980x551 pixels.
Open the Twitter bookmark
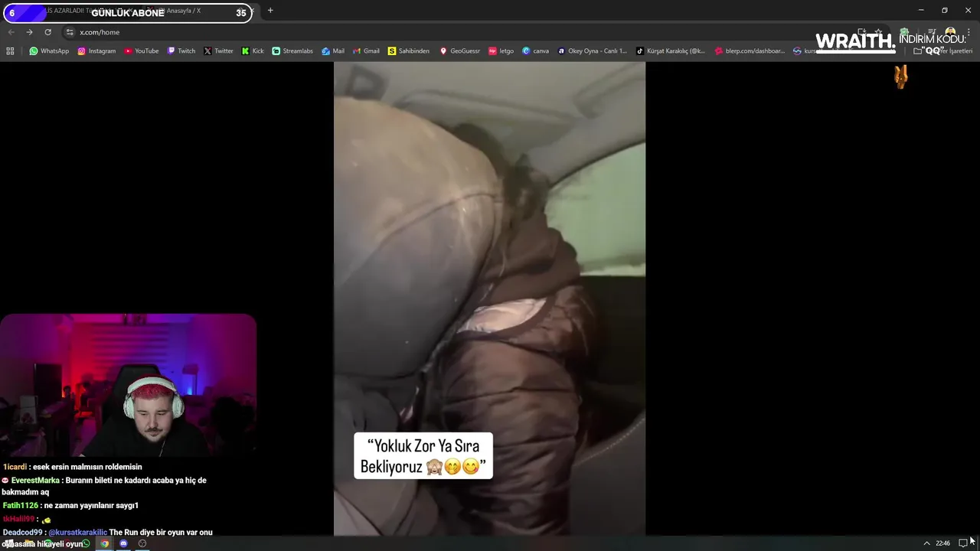(x=218, y=51)
